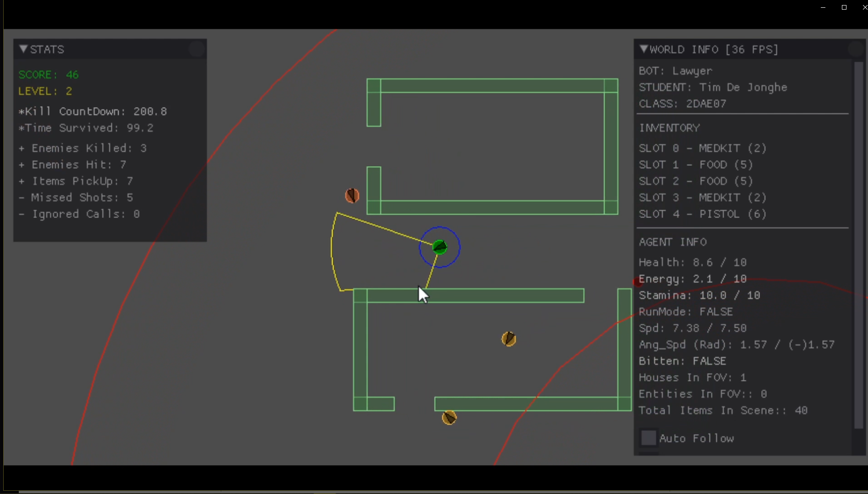Viewport: 868px width, 494px height.
Task: Select SLOT 3 - MEDKIT (2)
Action: tap(703, 197)
